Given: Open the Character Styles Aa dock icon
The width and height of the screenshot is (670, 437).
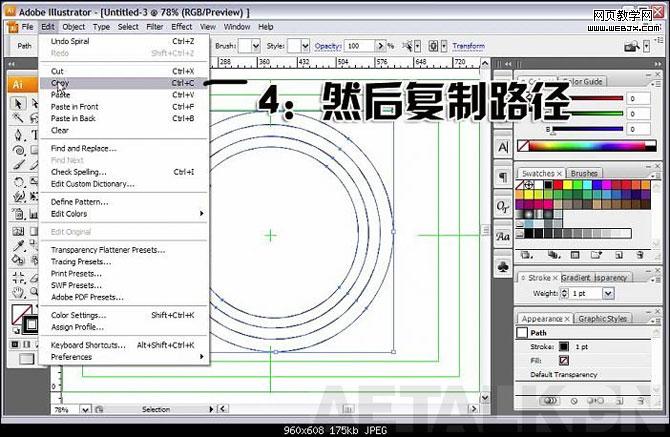Looking at the screenshot, I should click(x=503, y=236).
